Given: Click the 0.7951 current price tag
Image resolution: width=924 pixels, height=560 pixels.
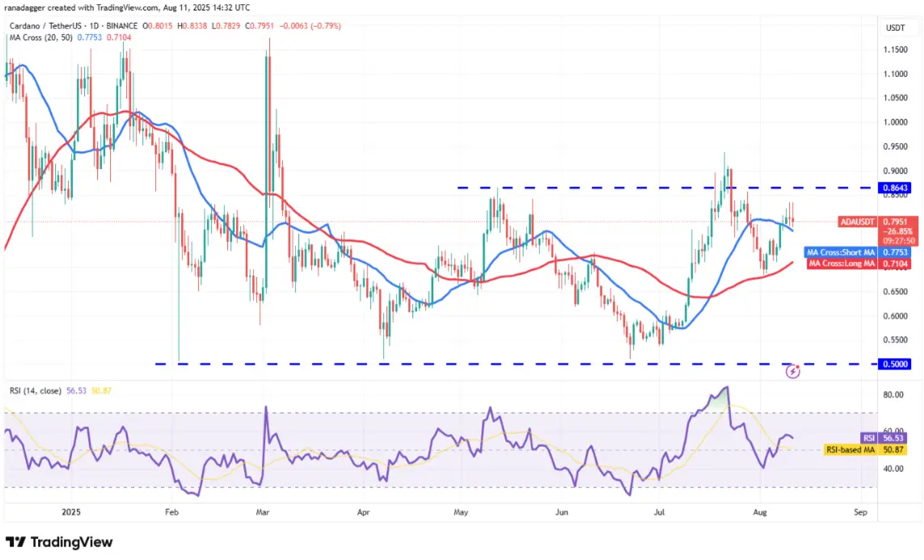Looking at the screenshot, I should (895, 222).
